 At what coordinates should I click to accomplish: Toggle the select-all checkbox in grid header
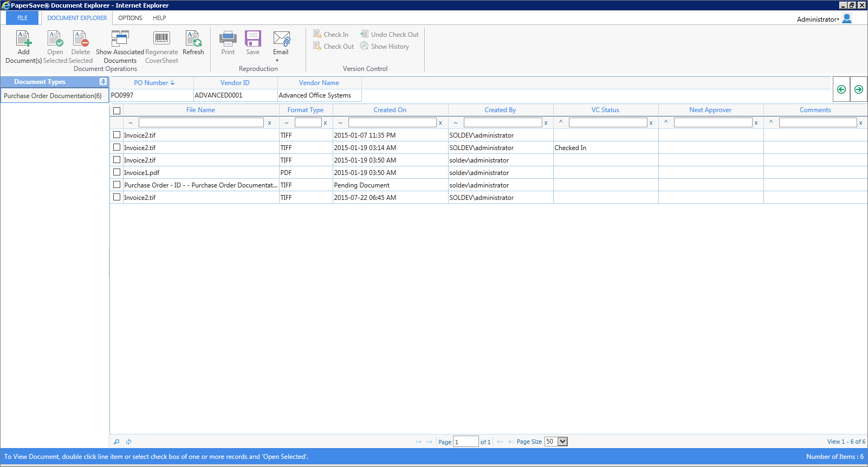[x=116, y=111]
